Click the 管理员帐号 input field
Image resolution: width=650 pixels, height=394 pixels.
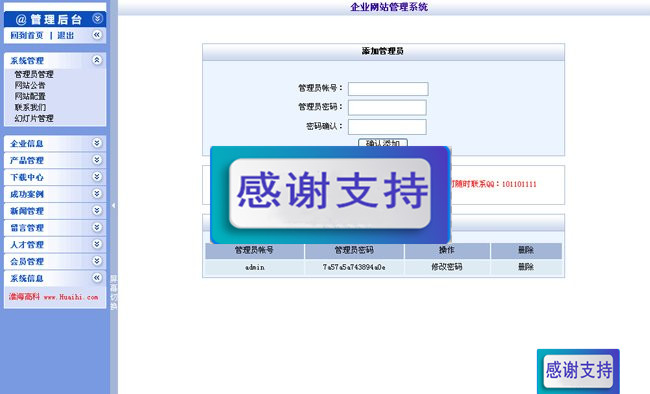point(388,89)
